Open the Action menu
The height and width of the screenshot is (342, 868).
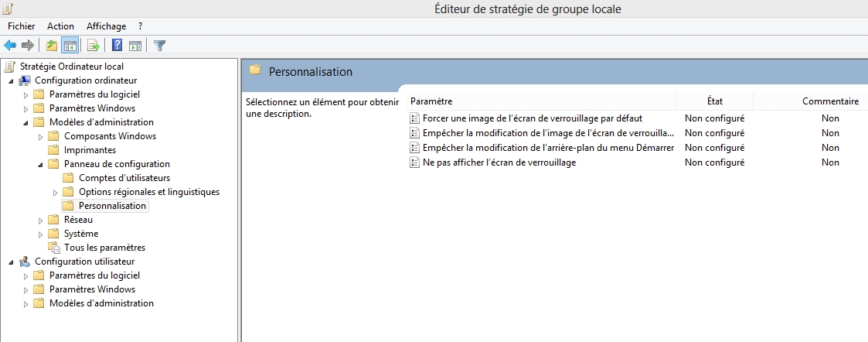(60, 26)
